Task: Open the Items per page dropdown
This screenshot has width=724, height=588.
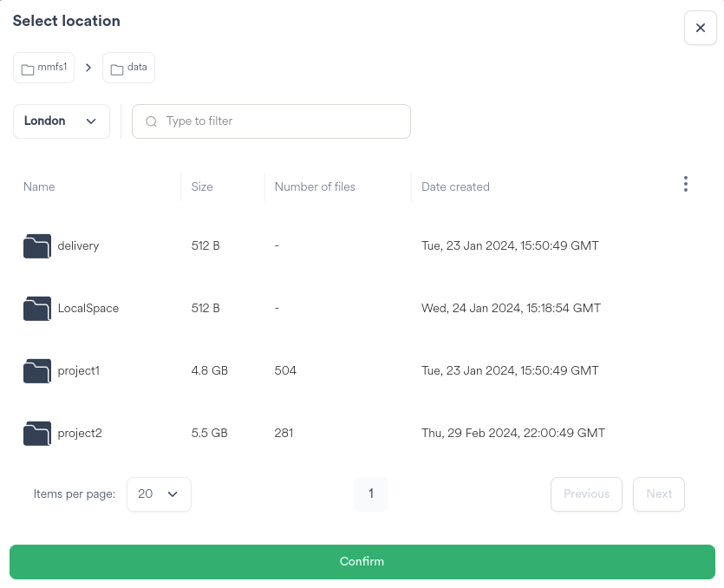Action: click(159, 494)
